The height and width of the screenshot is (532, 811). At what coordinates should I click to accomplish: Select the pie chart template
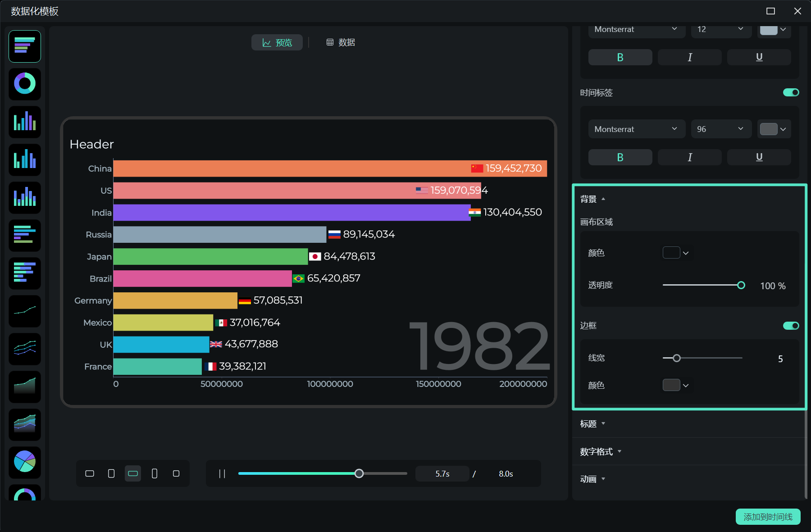(25, 462)
